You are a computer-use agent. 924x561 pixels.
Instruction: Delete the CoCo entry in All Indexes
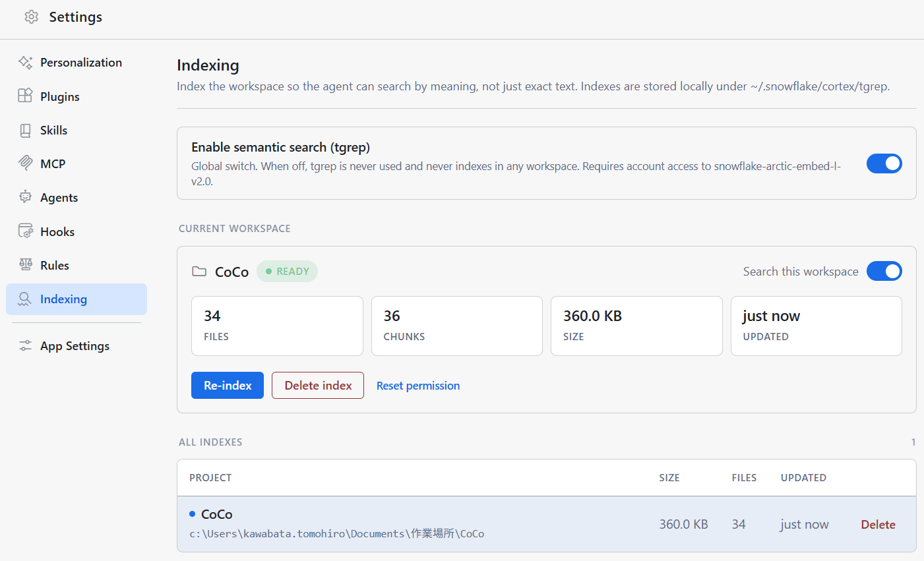(878, 525)
